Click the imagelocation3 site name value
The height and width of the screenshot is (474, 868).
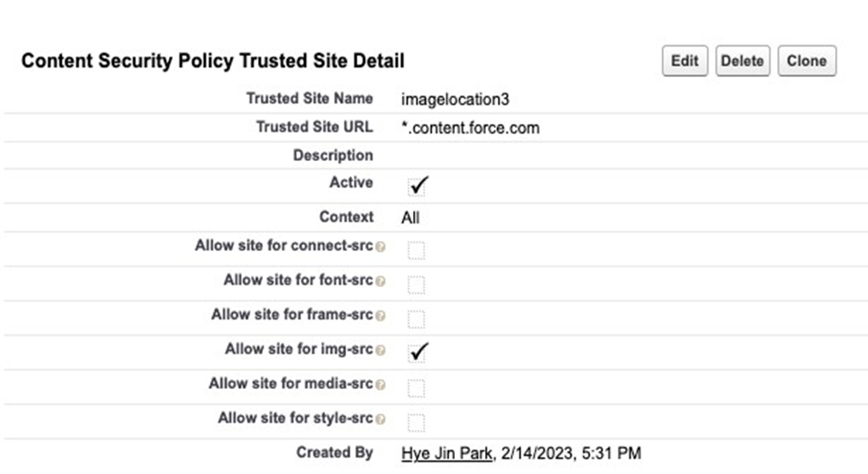coord(455,99)
